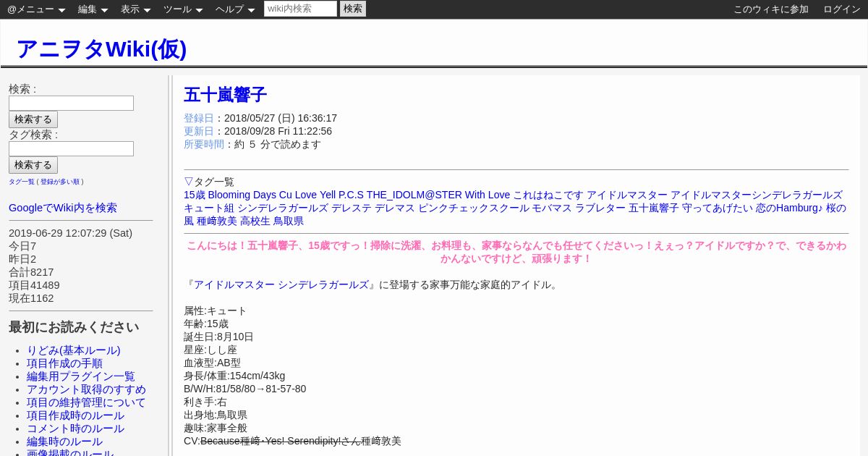
Task: Click the これはねこです tag
Action: point(548,195)
